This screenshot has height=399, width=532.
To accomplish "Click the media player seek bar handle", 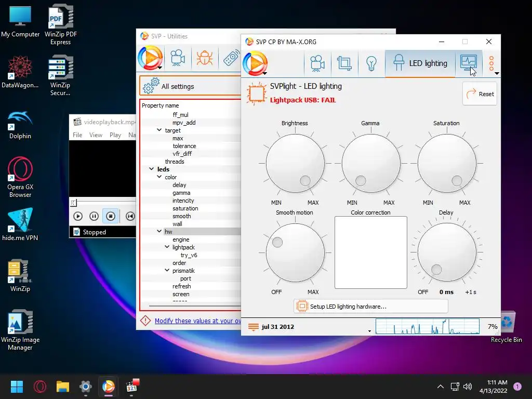I will [x=74, y=203].
